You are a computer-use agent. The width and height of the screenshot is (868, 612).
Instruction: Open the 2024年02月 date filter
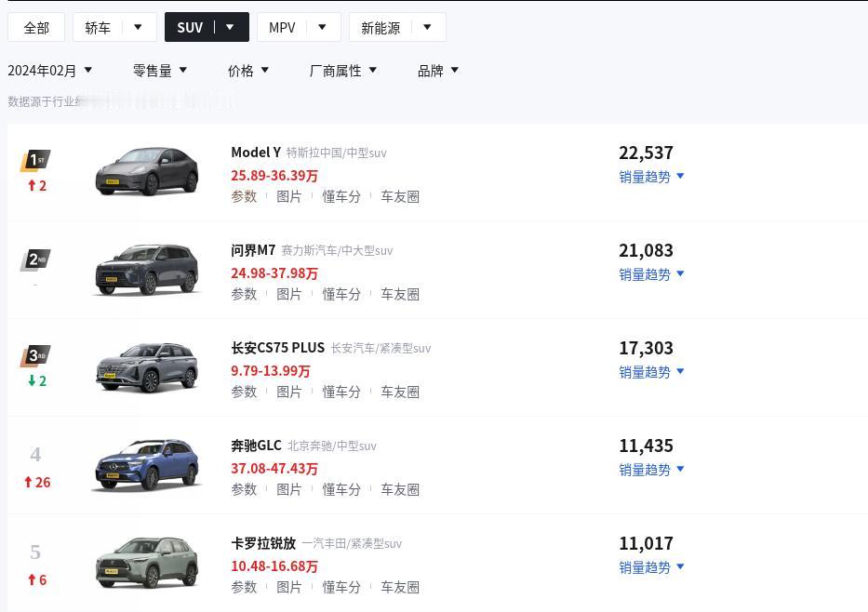(50, 71)
